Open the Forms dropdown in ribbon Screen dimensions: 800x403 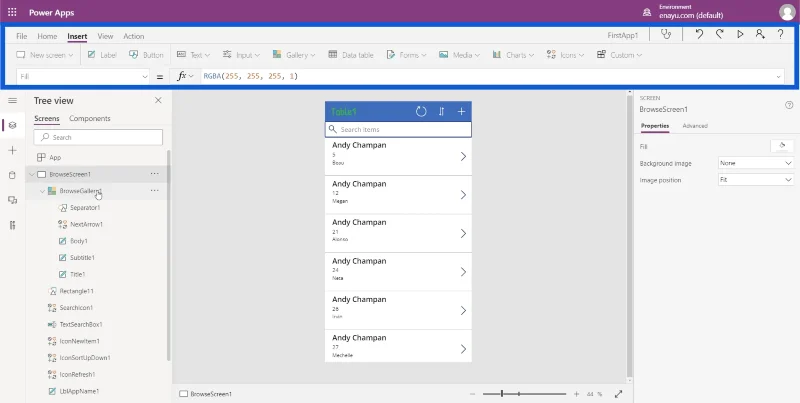[407, 55]
